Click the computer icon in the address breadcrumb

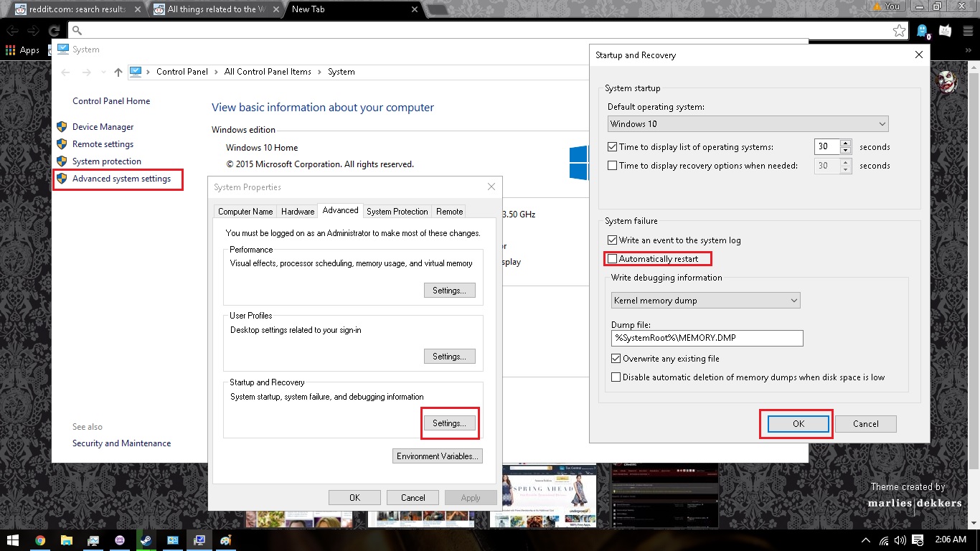click(136, 72)
